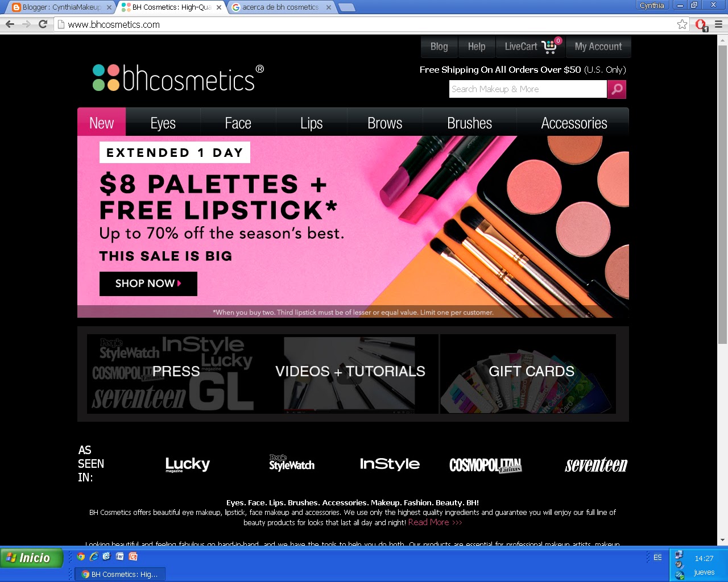Click the Seventeen logo in As Seen In
This screenshot has width=728, height=582.
pyautogui.click(x=596, y=465)
